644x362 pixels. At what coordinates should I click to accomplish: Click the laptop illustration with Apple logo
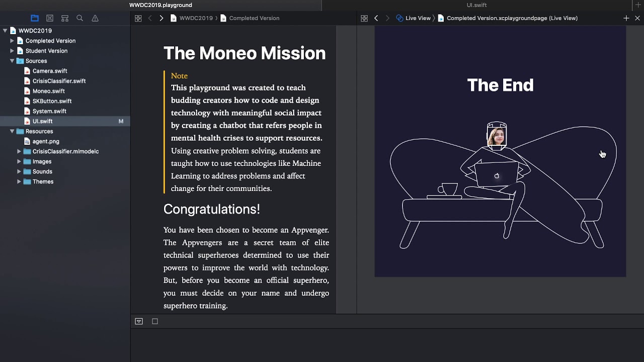click(497, 175)
